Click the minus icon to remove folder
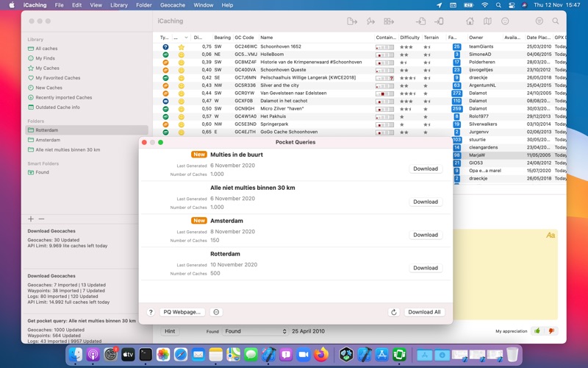 42,219
